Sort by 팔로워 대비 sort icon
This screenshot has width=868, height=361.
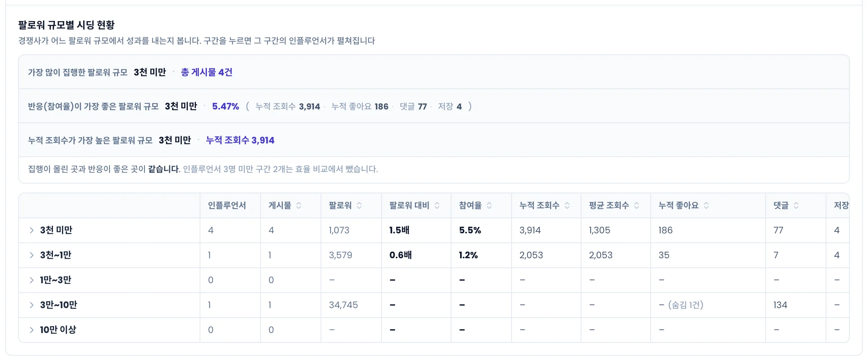point(437,205)
